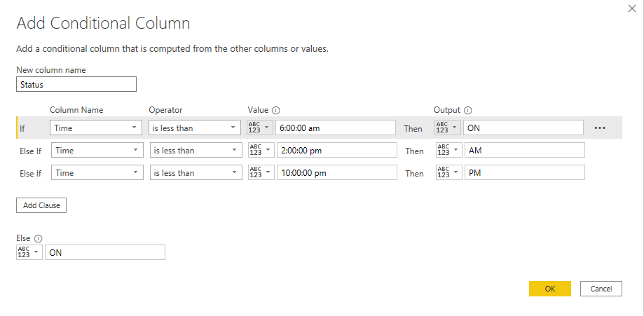Click the If row output field
The width and height of the screenshot is (644, 316).
(x=523, y=128)
